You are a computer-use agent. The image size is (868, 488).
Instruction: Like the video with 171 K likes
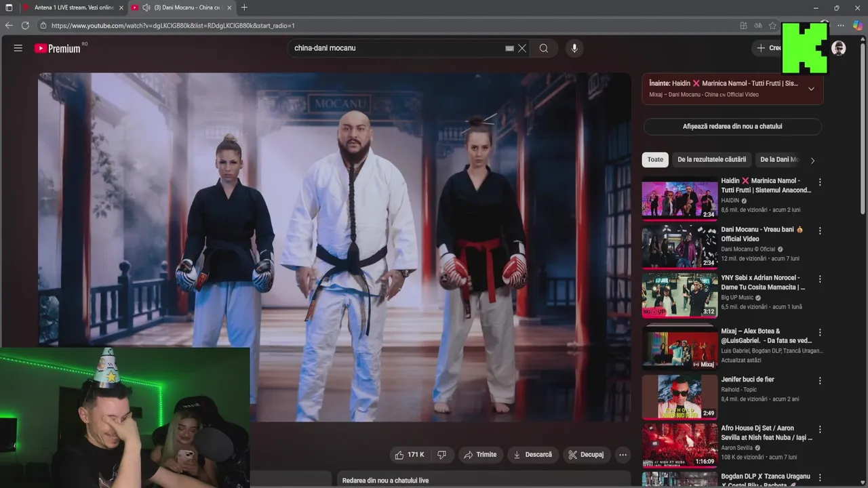[x=410, y=455]
